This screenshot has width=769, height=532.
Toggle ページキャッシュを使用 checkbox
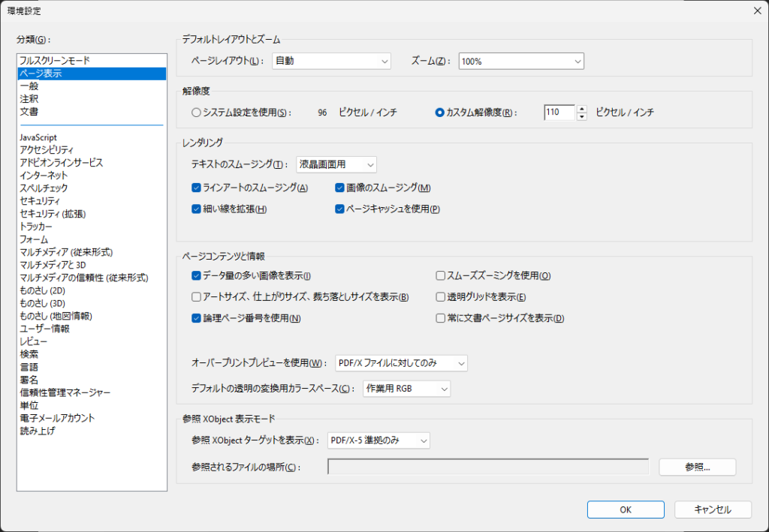[339, 209]
